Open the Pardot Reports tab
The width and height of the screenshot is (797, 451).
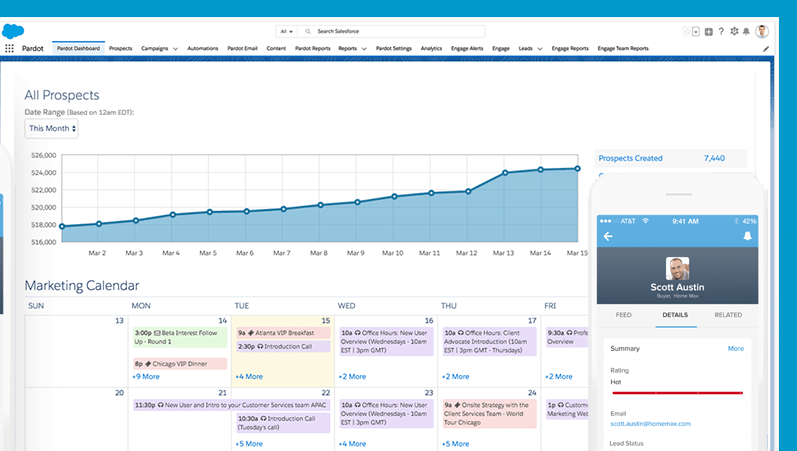(313, 48)
